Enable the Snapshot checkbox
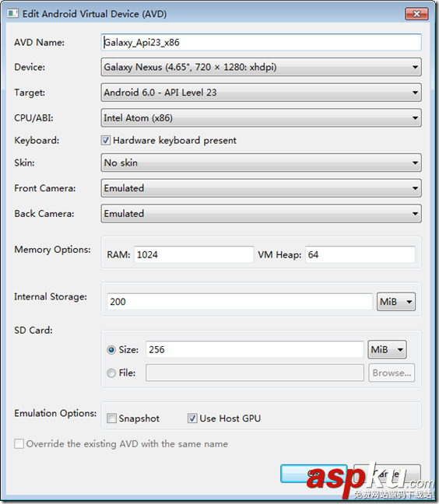This screenshot has width=439, height=504. pyautogui.click(x=111, y=418)
